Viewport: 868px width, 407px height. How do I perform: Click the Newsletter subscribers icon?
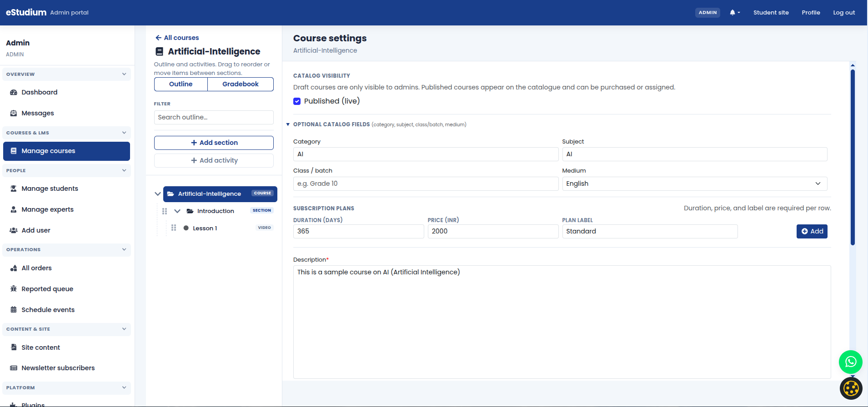click(14, 368)
